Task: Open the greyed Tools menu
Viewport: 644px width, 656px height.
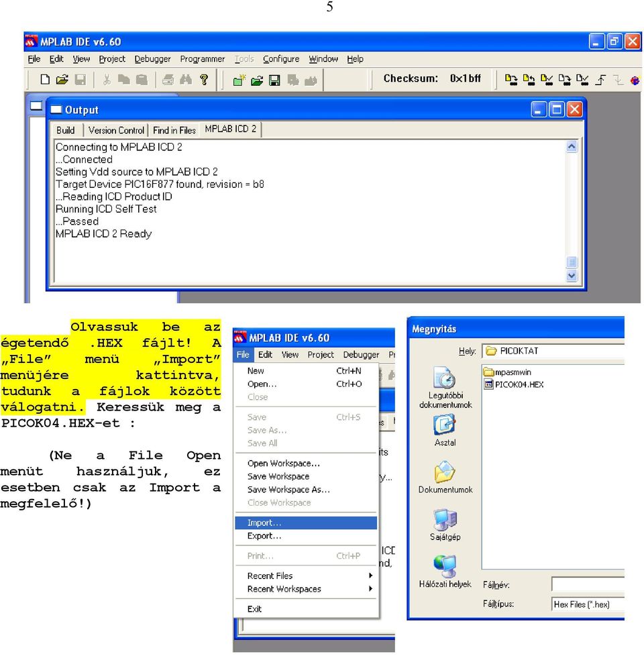Action: 244,59
